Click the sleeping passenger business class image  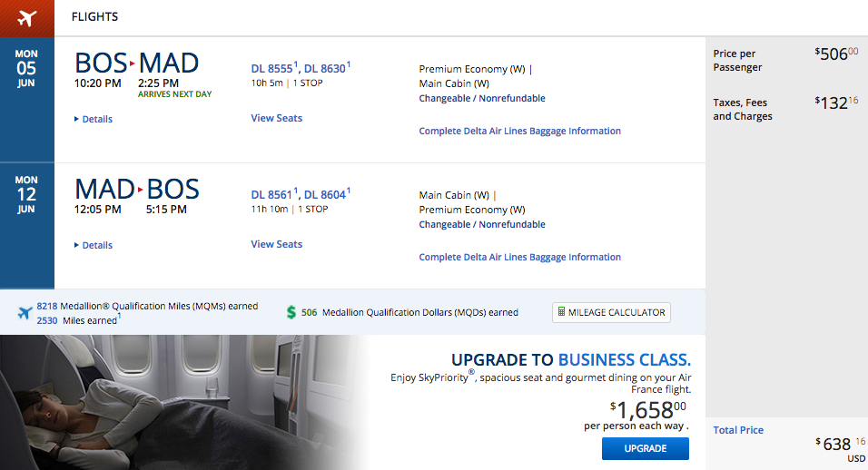(x=182, y=403)
